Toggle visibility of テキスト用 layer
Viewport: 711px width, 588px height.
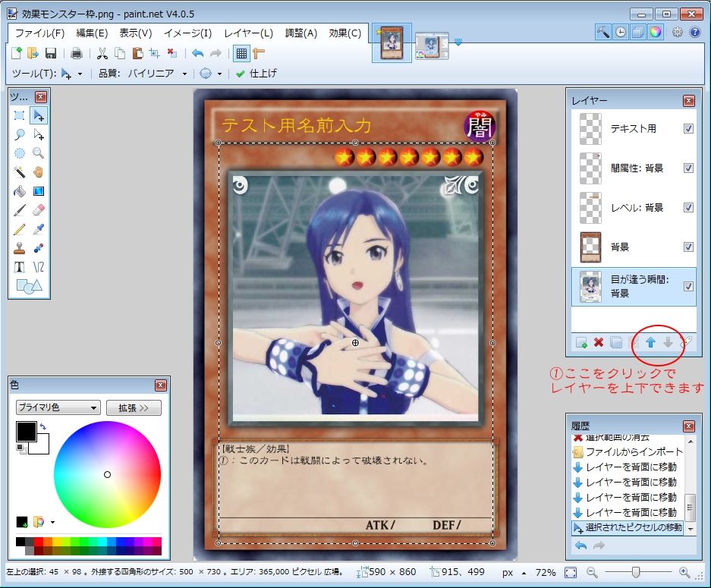(x=688, y=129)
